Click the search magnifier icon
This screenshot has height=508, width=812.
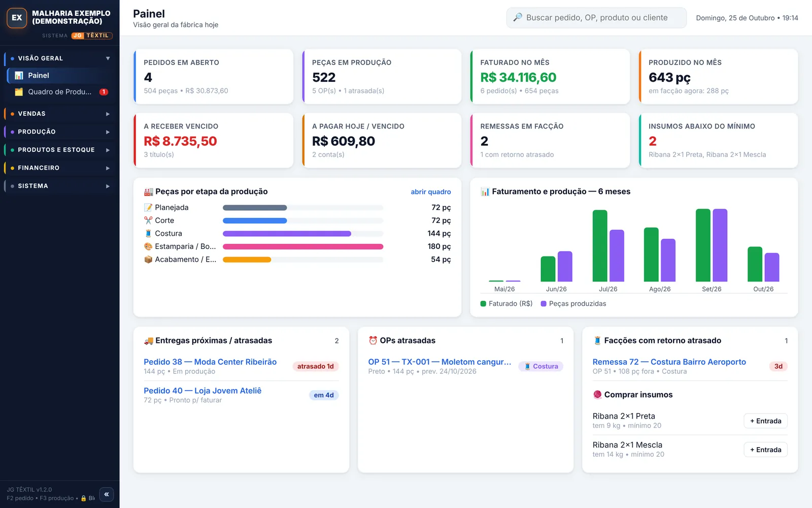pyautogui.click(x=518, y=17)
